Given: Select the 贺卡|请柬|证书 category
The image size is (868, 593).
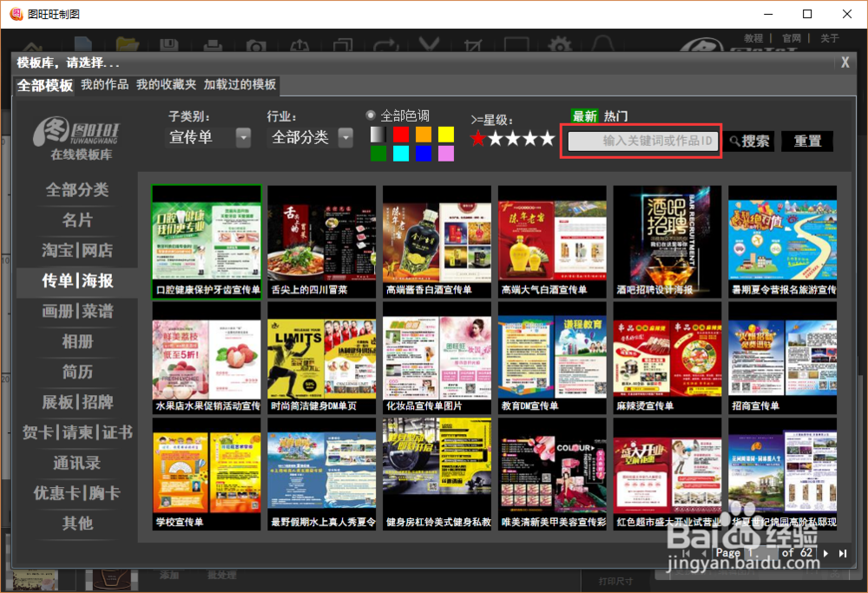Looking at the screenshot, I should [77, 432].
